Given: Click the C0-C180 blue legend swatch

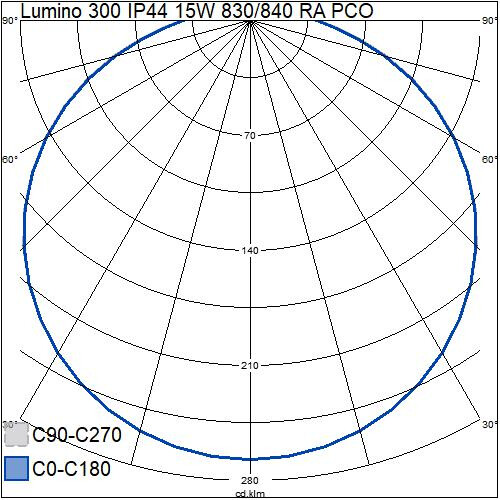Looking at the screenshot, I should pyautogui.click(x=17, y=468).
